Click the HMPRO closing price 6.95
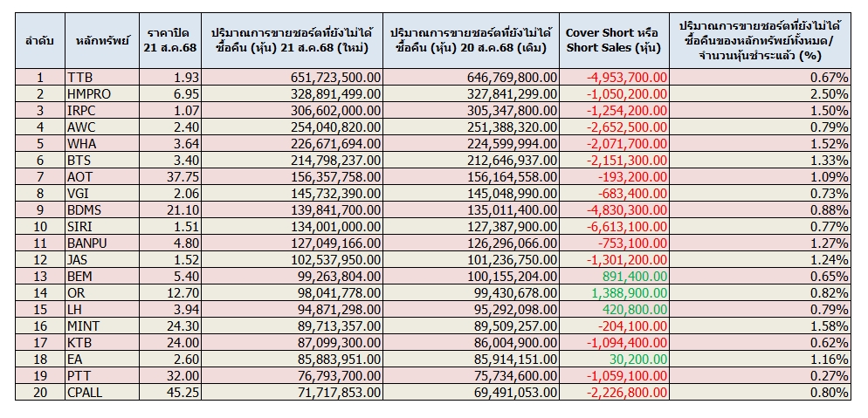 click(x=170, y=94)
